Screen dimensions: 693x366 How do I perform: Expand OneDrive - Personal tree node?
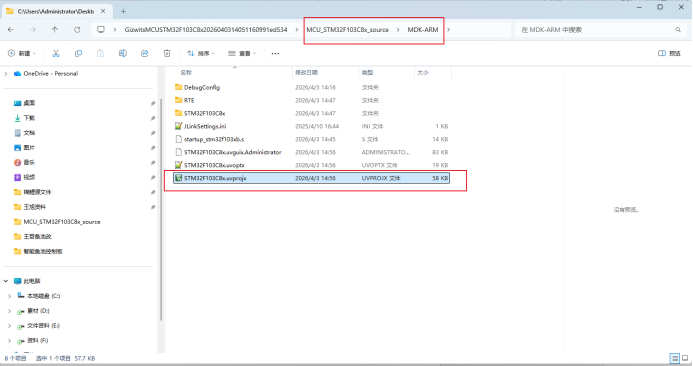[6, 74]
